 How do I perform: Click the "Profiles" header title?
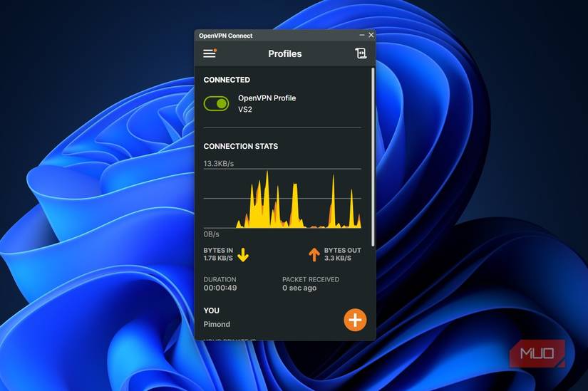pos(285,53)
